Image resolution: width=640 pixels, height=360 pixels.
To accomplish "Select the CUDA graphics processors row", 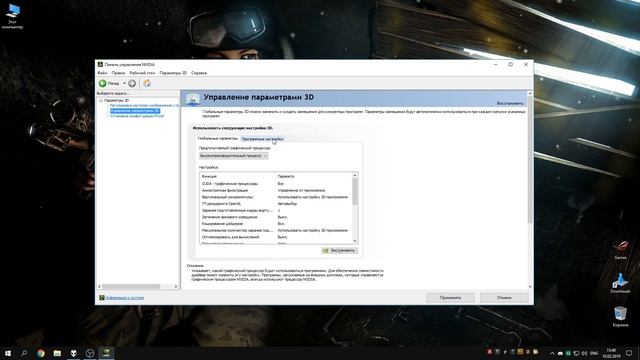I will pos(276,184).
